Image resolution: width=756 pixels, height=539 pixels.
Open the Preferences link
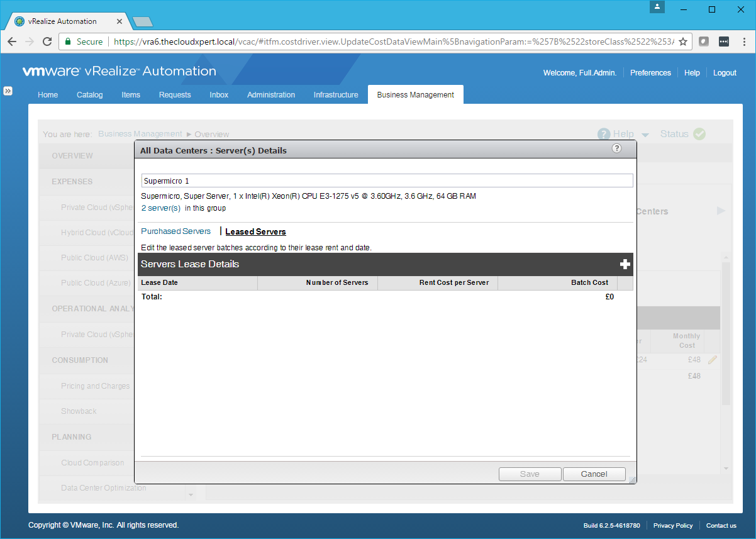coord(650,73)
